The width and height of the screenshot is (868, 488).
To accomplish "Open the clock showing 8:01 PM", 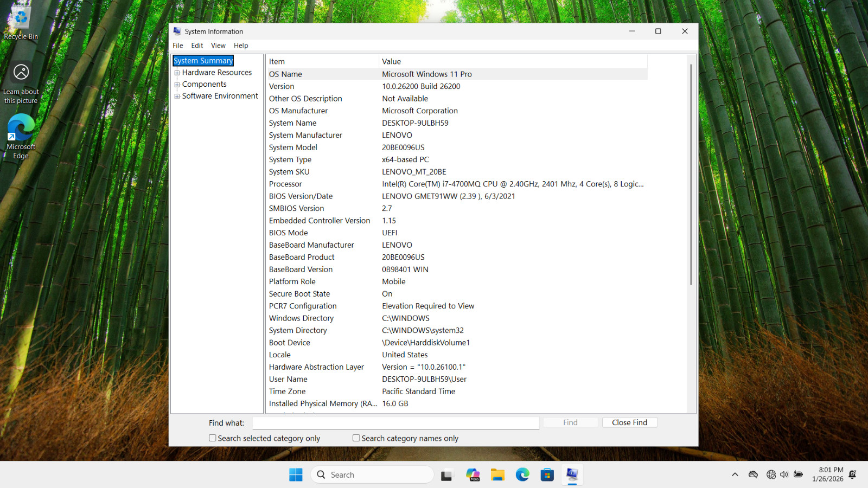I will (828, 474).
